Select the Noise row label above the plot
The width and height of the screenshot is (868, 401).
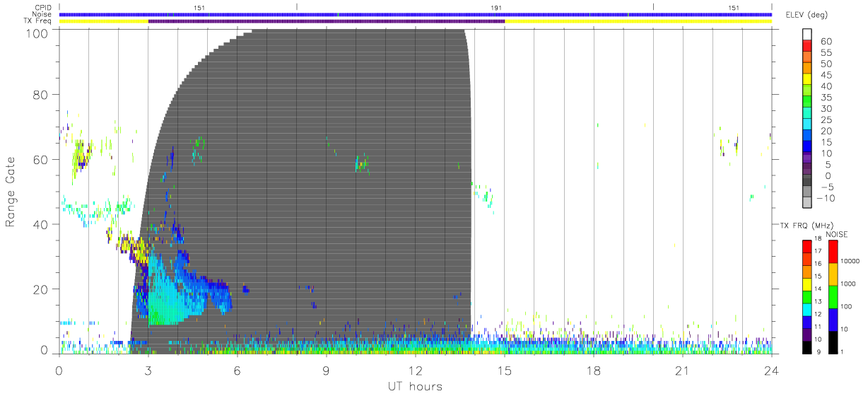pos(42,14)
